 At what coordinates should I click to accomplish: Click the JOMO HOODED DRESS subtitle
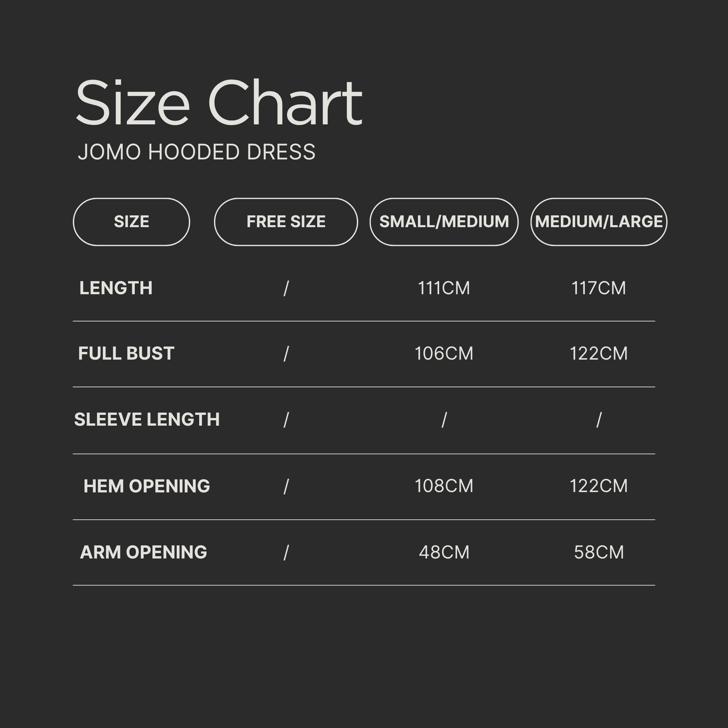pyautogui.click(x=196, y=152)
